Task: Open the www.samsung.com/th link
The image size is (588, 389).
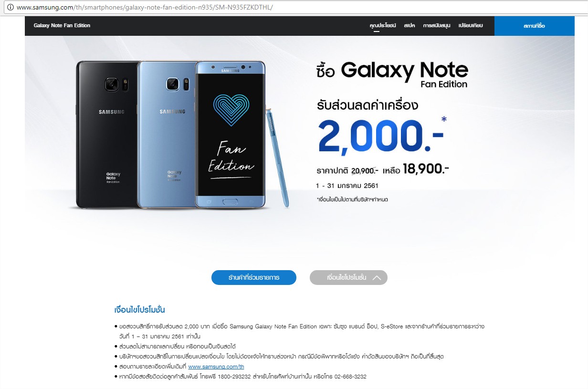Action: [x=216, y=367]
